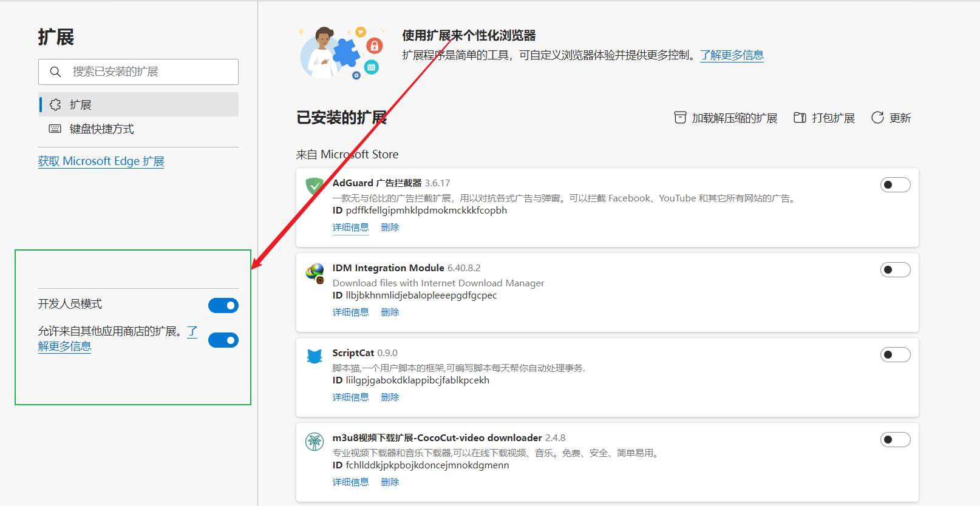Image resolution: width=980 pixels, height=506 pixels.
Task: Click the keyboard shortcuts icon in sidebar
Action: coord(55,129)
